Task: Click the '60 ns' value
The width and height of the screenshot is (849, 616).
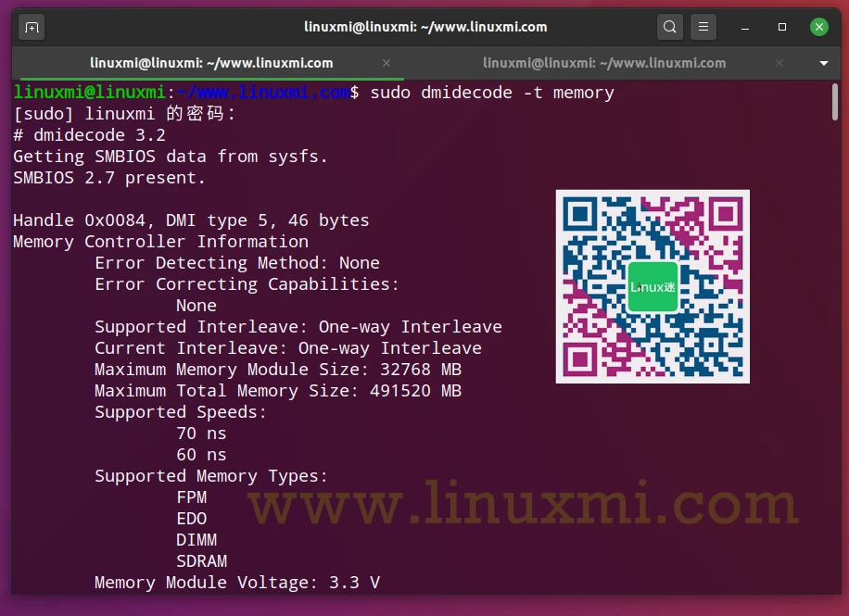Action: point(201,455)
